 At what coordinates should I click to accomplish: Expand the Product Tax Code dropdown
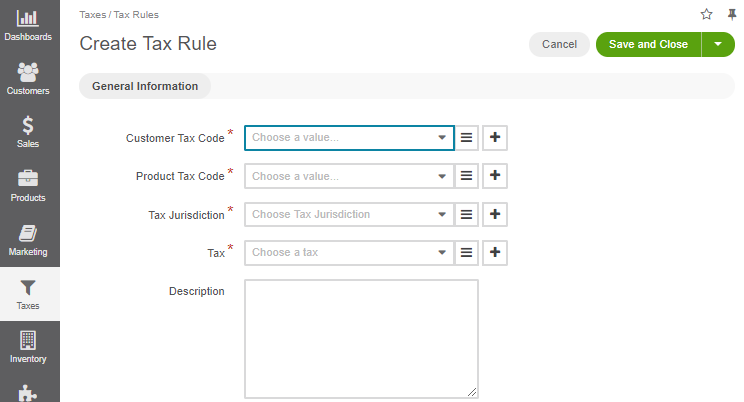(x=349, y=176)
